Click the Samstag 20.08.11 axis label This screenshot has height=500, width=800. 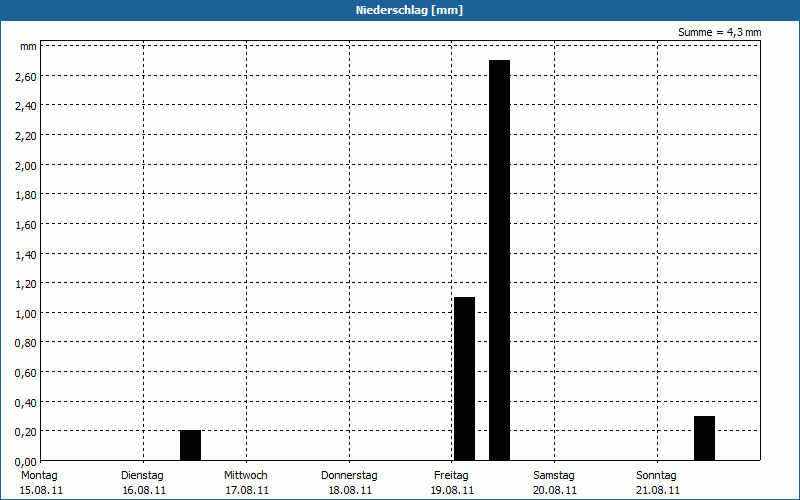pyautogui.click(x=554, y=482)
